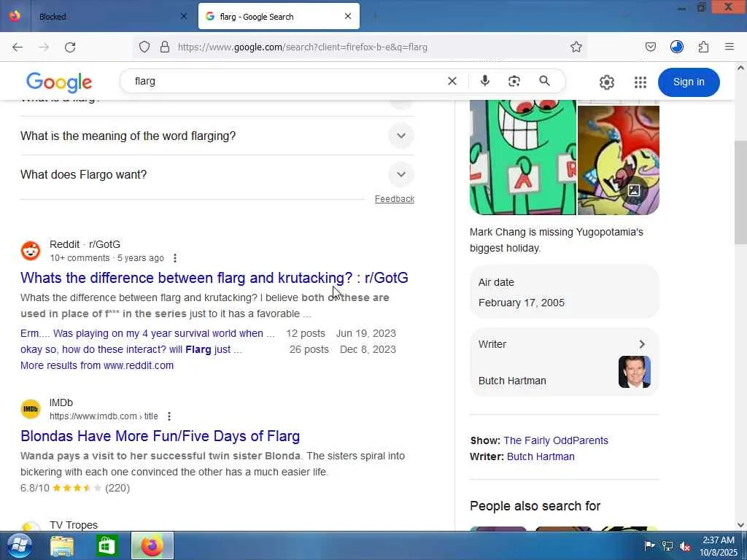Open the Reddit flarg and krutacking result
Viewport: 747px width, 560px height.
[x=214, y=278]
